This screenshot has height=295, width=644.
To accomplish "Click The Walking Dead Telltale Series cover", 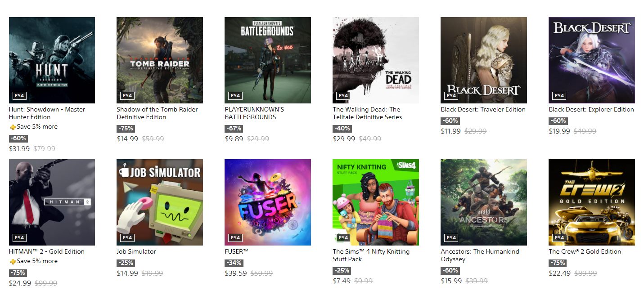I will point(376,60).
